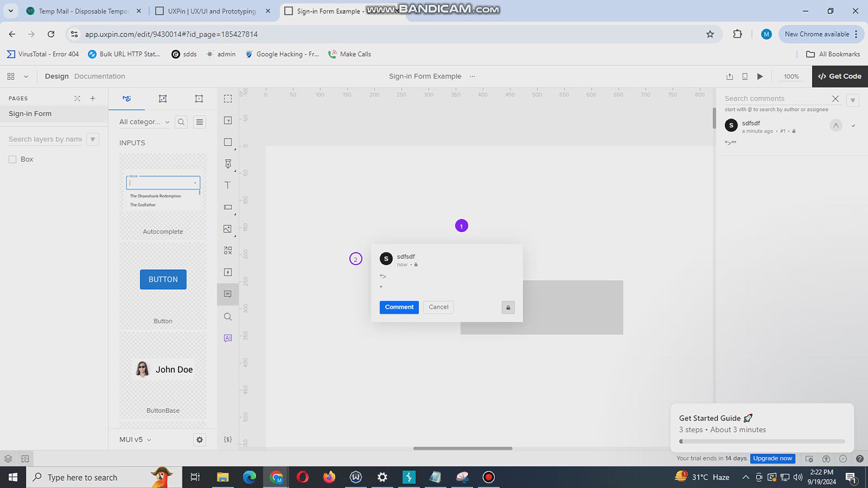Select the Text tool in toolbar

[x=227, y=185]
